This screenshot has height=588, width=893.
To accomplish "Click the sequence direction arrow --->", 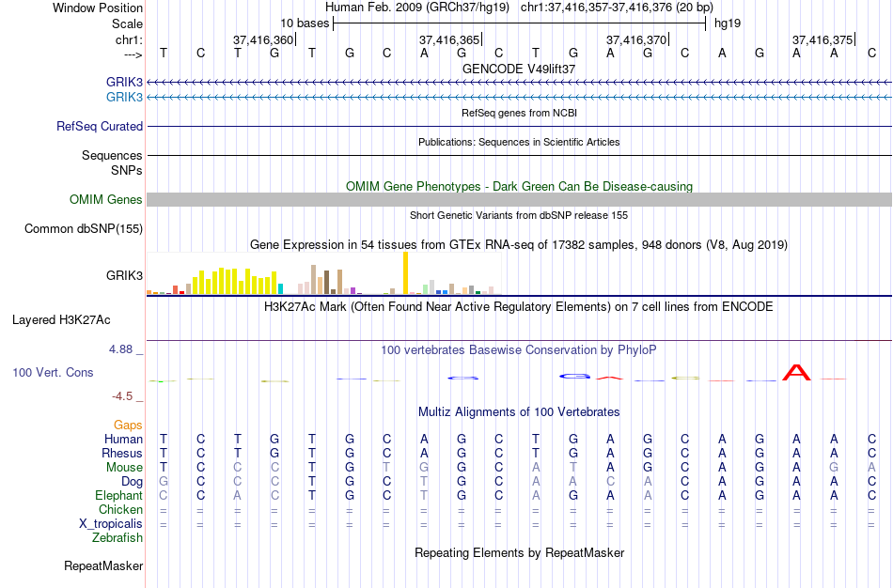I will (133, 54).
